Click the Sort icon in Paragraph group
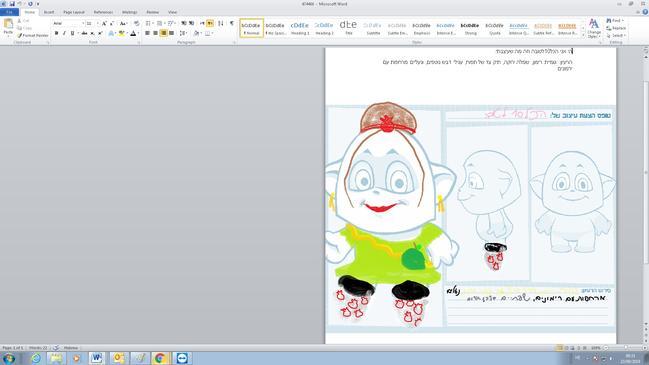The height and width of the screenshot is (365, 649). coord(221,23)
